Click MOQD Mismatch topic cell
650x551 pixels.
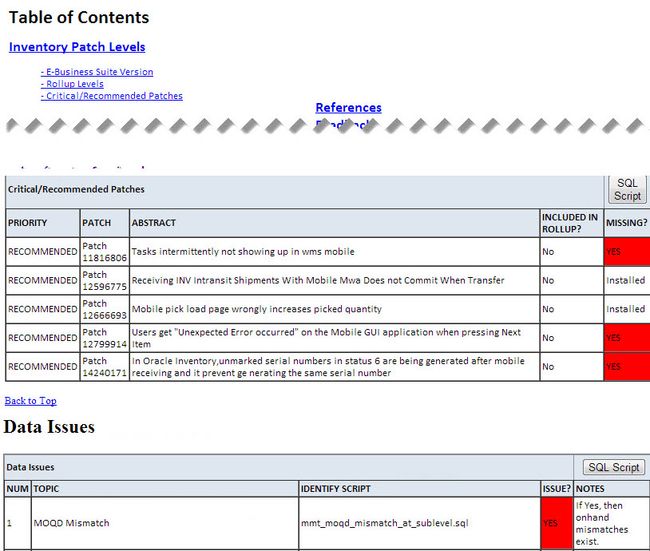pyautogui.click(x=165, y=523)
